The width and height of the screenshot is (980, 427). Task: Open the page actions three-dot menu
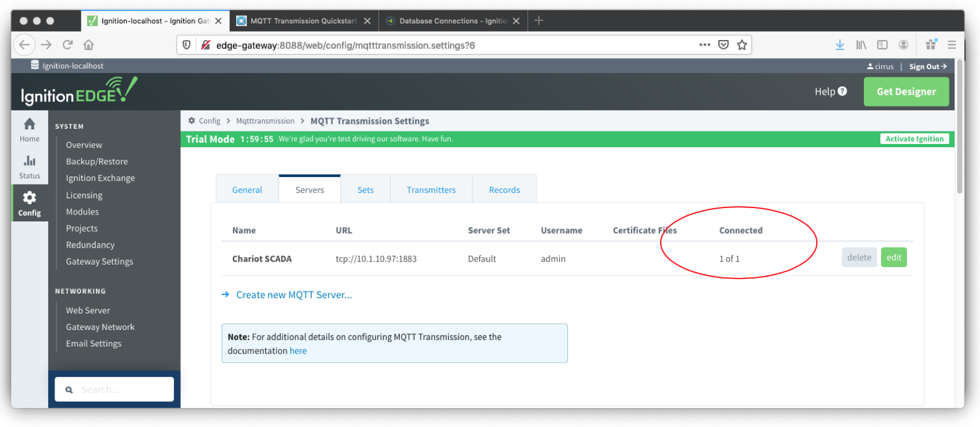(705, 45)
